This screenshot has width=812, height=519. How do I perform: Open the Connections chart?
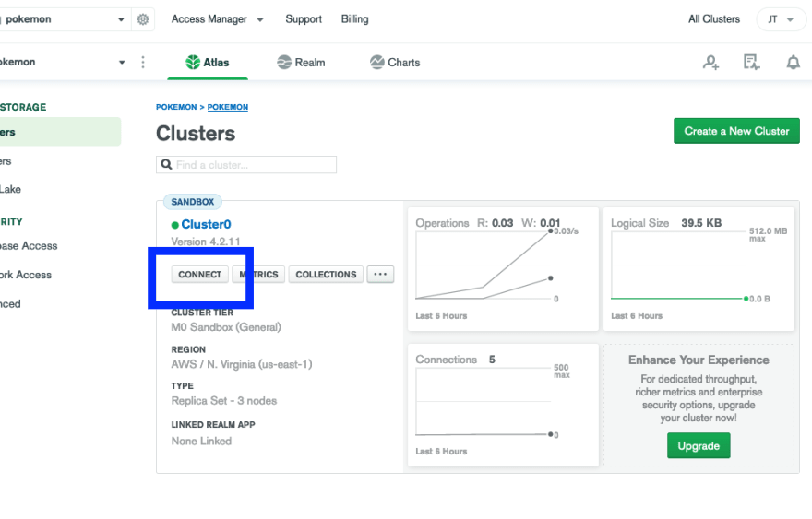[x=503, y=406]
